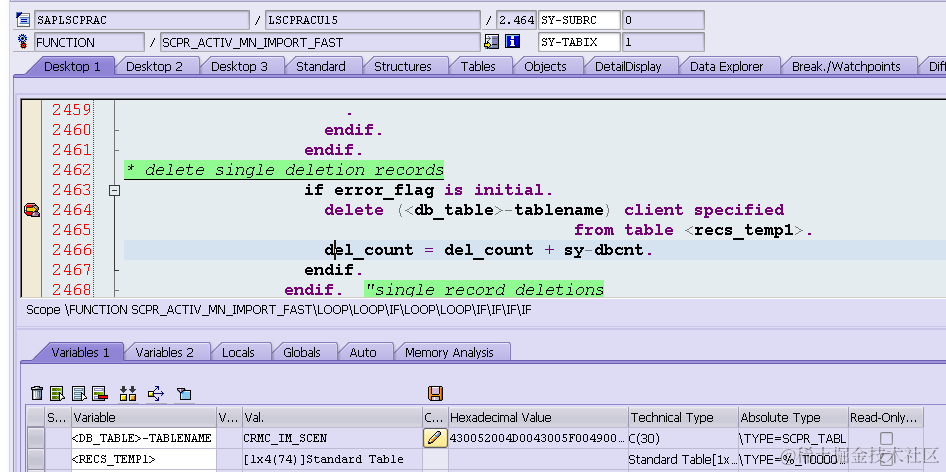Open the Data Explorer tab

[726, 66]
